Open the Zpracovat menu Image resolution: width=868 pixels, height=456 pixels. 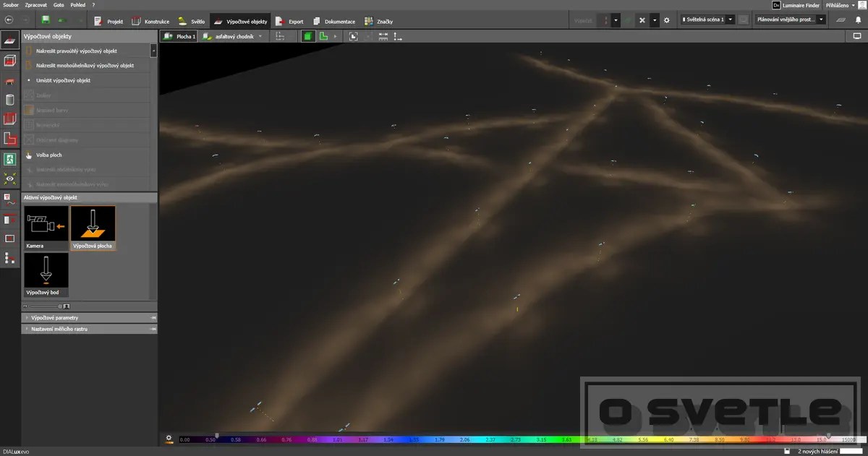[x=36, y=4]
